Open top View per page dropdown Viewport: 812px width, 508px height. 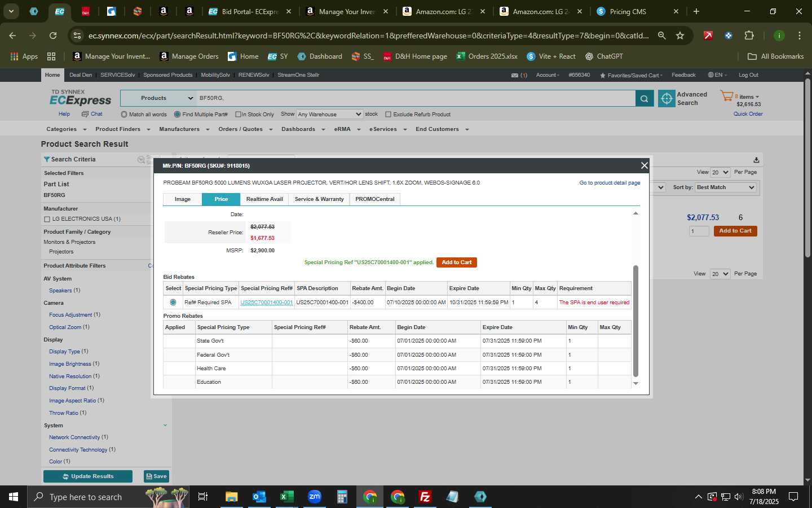point(720,172)
